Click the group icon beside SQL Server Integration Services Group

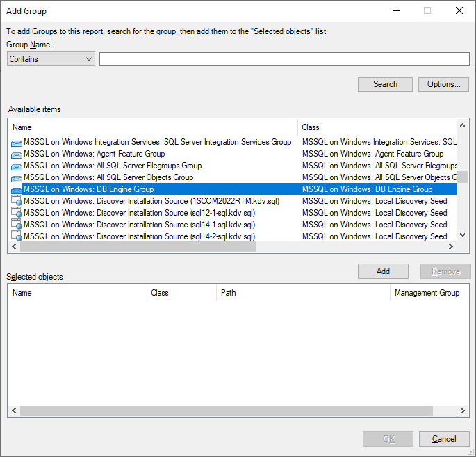coord(17,143)
